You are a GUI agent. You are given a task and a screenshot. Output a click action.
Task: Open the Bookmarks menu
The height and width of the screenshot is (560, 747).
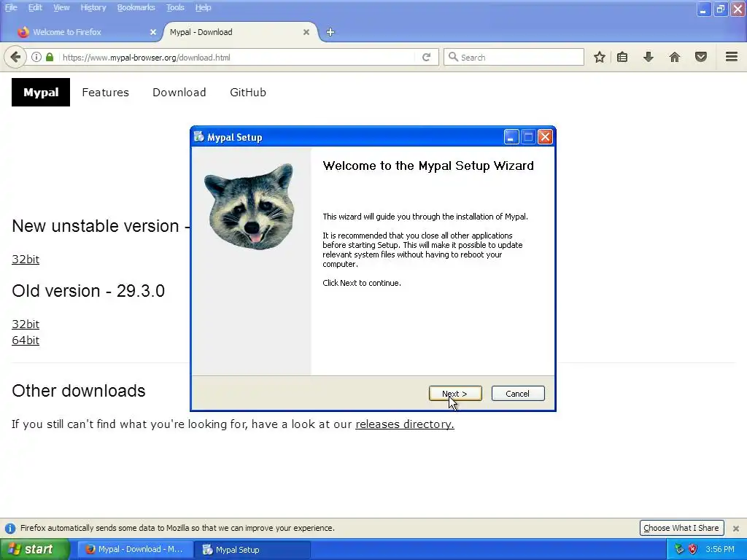click(x=136, y=7)
